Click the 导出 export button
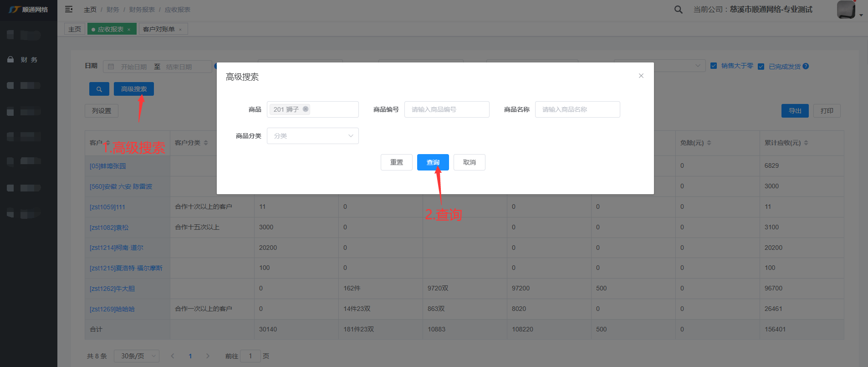This screenshot has width=868, height=367. pyautogui.click(x=795, y=111)
